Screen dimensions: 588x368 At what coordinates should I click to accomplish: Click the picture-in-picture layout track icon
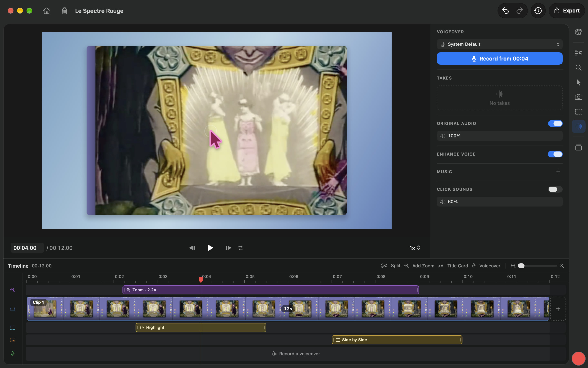pos(13,340)
